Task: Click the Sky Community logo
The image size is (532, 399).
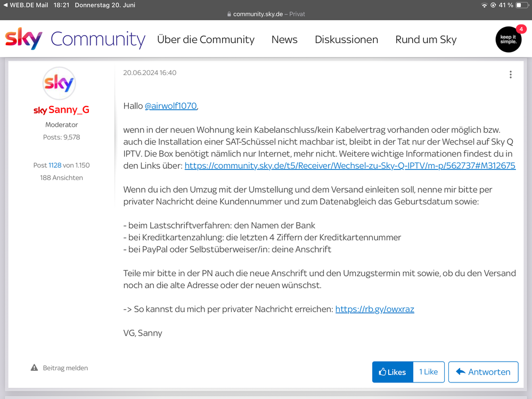Action: (x=75, y=39)
